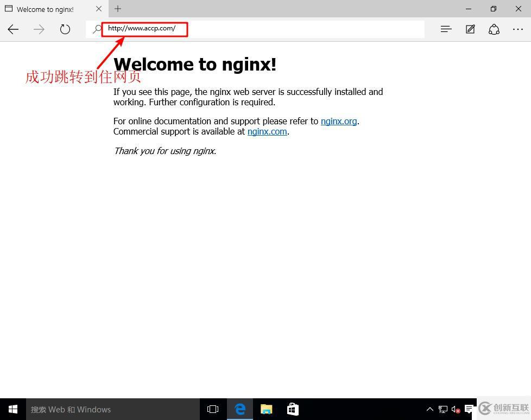This screenshot has width=531, height=420.
Task: Show hidden system tray icons
Action: [430, 409]
